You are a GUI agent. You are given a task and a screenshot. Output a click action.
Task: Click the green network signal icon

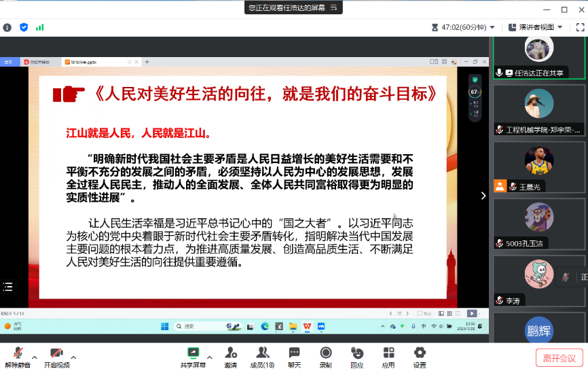40,27
